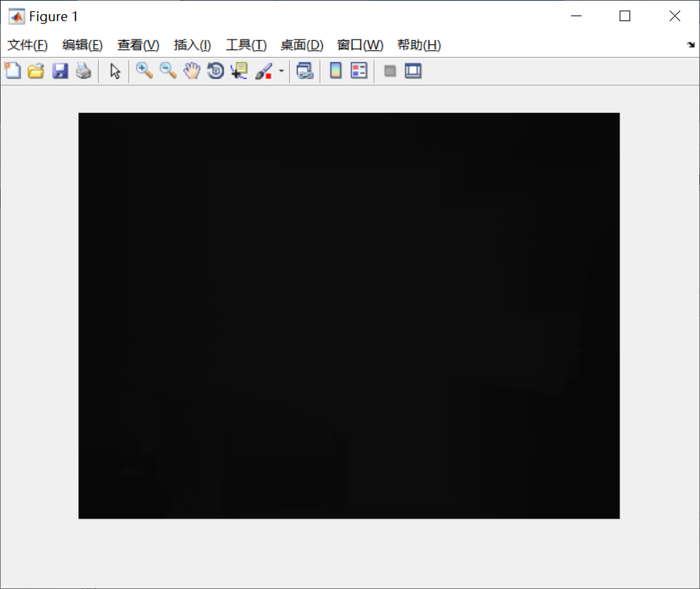Select the Rotate 3D tool
The height and width of the screenshot is (589, 700).
(x=216, y=71)
